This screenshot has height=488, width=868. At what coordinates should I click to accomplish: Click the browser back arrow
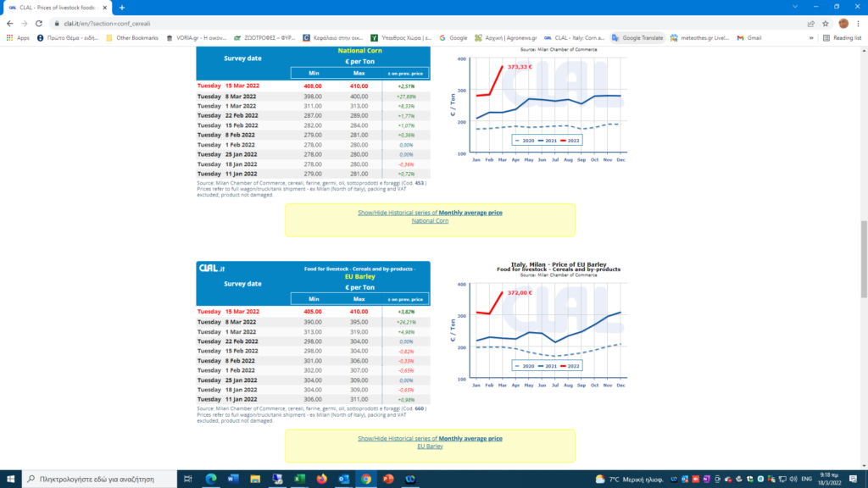pyautogui.click(x=9, y=24)
